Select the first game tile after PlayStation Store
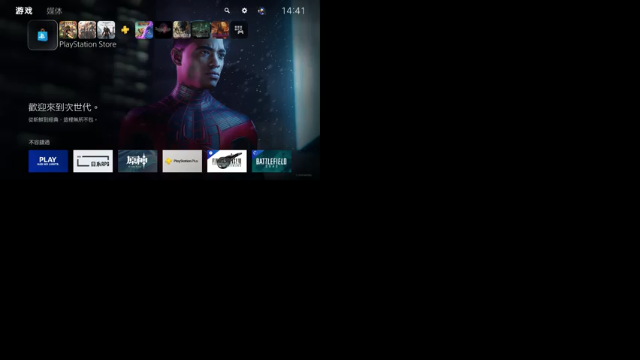 point(68,30)
